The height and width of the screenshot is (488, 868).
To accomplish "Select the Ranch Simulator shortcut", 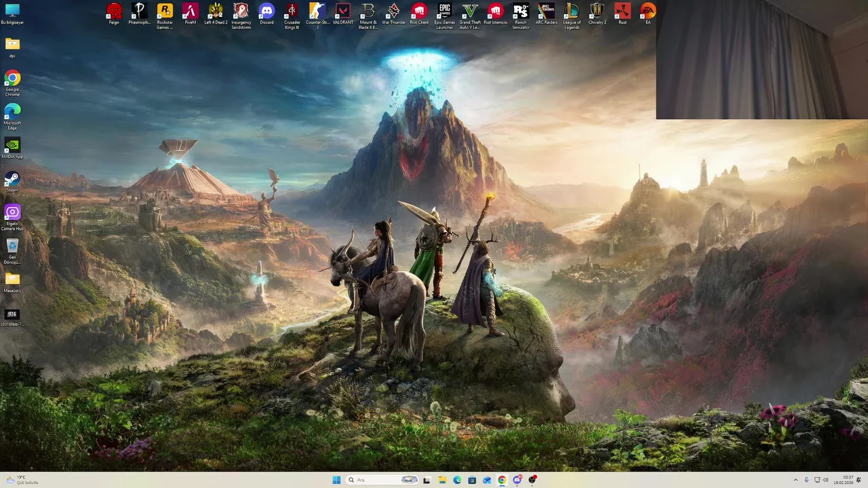I will pos(521,16).
